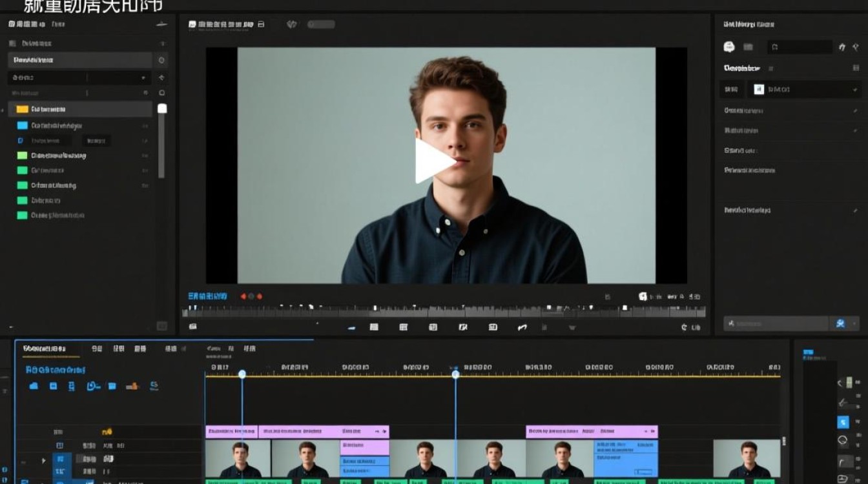Expand the track using the triangle arrow in timeline header
The height and width of the screenshot is (484, 868).
[44, 460]
